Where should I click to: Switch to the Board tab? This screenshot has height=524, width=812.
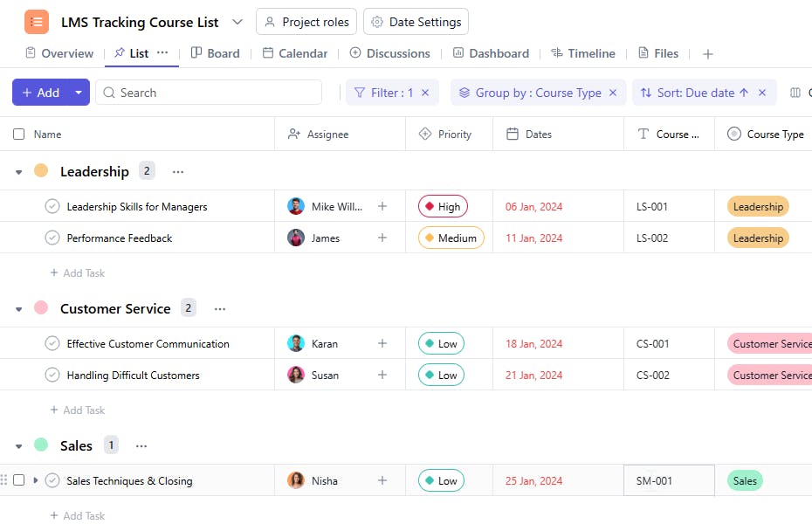[215, 53]
